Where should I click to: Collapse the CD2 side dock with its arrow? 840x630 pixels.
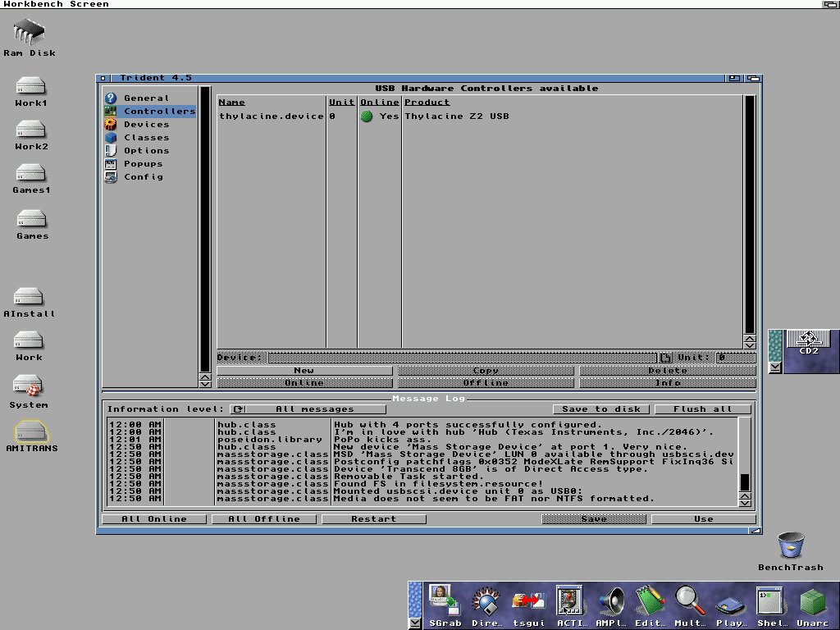(775, 367)
